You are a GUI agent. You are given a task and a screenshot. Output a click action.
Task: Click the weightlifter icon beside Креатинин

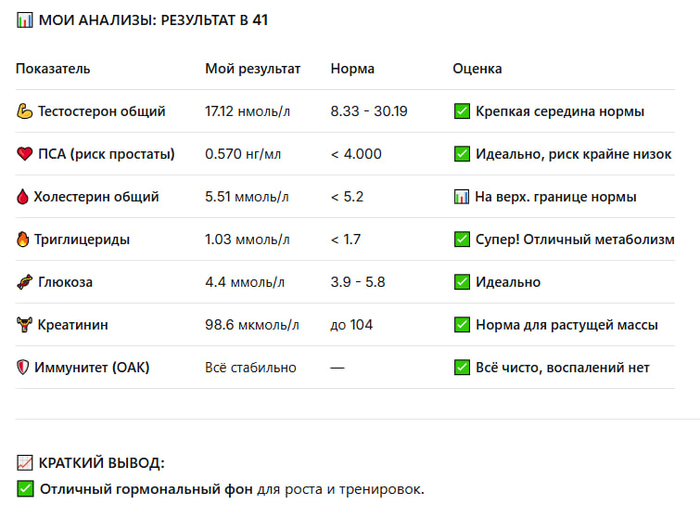pos(25,324)
